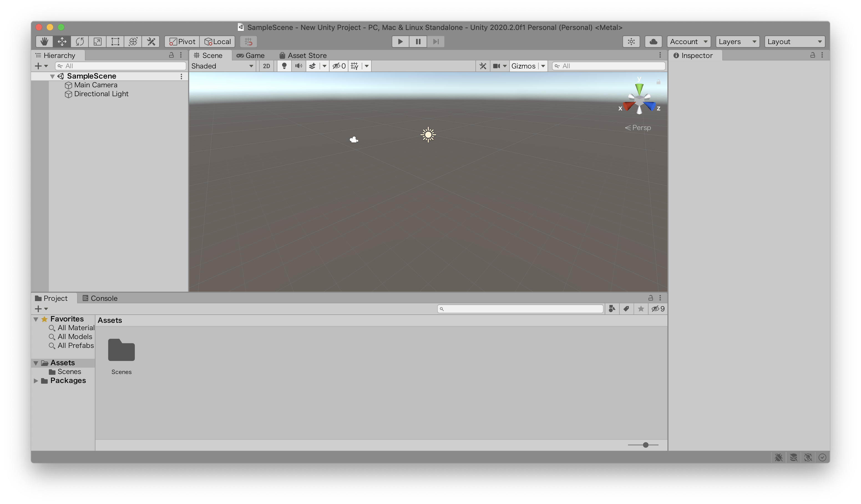This screenshot has height=504, width=861.
Task: Open the Shaded draw mode dropdown
Action: click(222, 66)
